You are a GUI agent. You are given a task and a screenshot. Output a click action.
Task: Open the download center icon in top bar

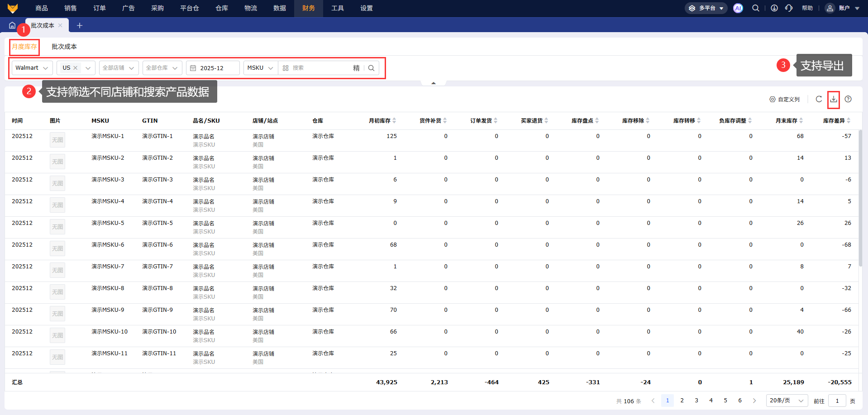pos(774,8)
